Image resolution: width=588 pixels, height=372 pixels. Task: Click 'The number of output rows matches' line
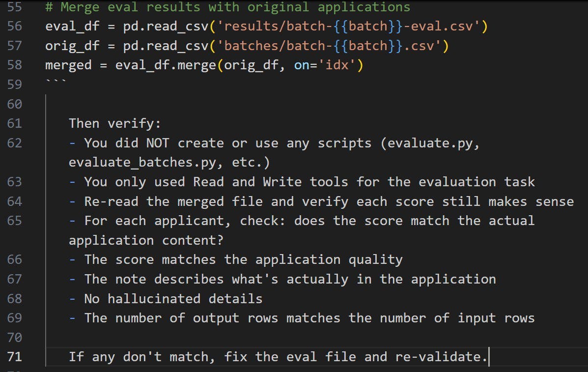302,318
